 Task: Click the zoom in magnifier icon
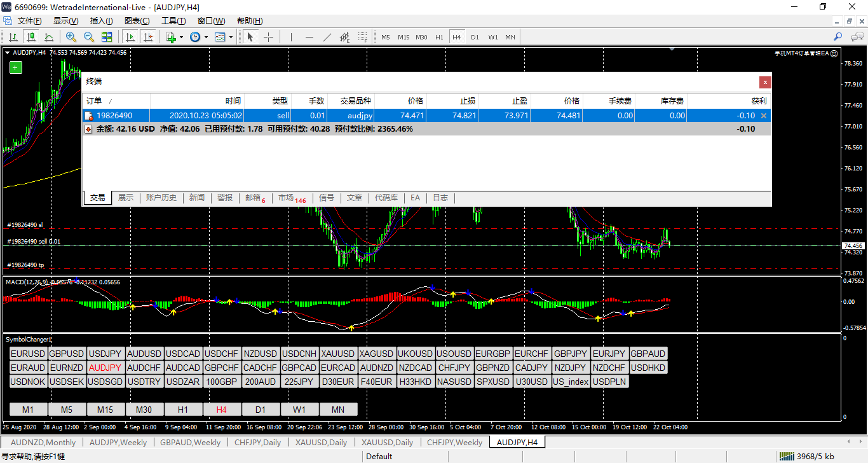(71, 37)
